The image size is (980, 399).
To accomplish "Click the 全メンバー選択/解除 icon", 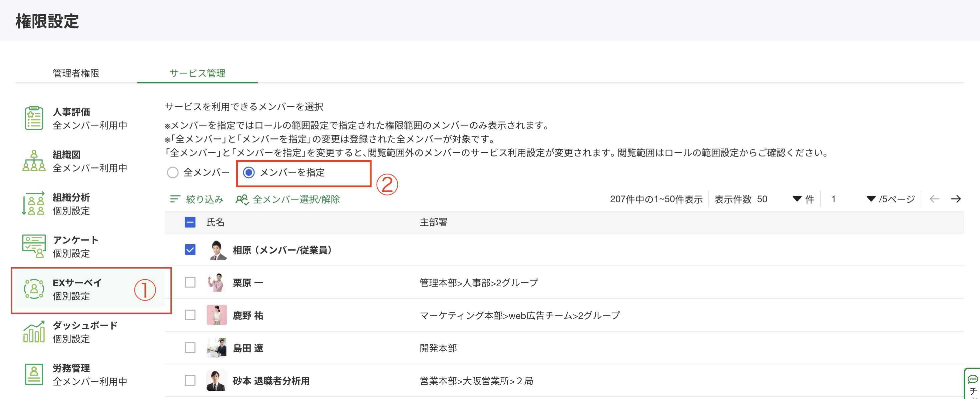I will click(x=242, y=199).
